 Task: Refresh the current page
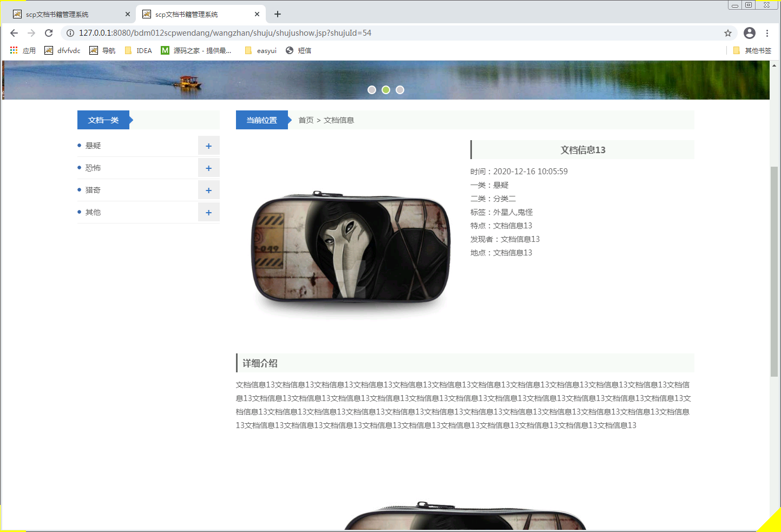tap(49, 33)
